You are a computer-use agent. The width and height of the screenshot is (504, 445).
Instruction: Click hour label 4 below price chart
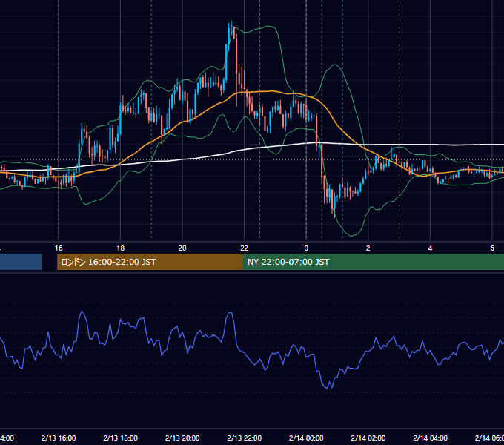(430, 248)
